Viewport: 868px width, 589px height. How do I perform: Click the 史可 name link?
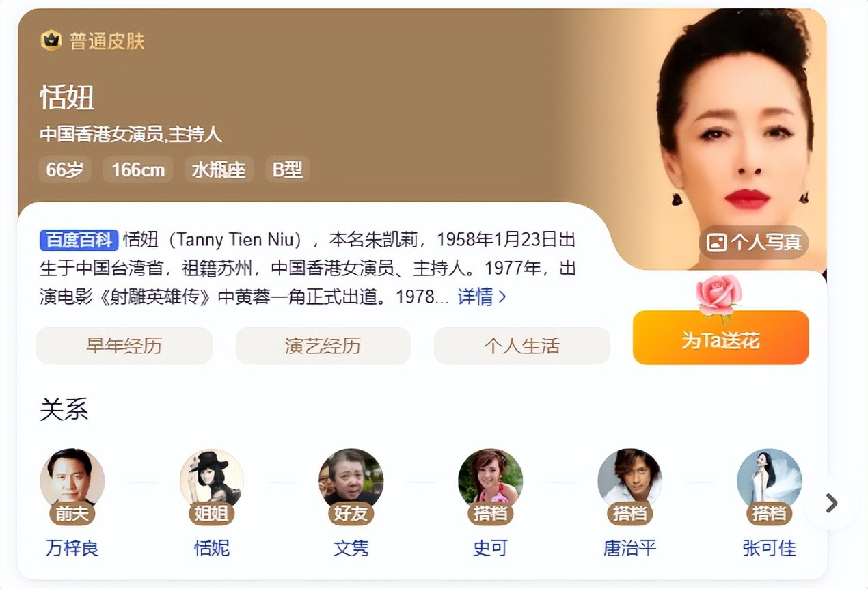[x=490, y=548]
